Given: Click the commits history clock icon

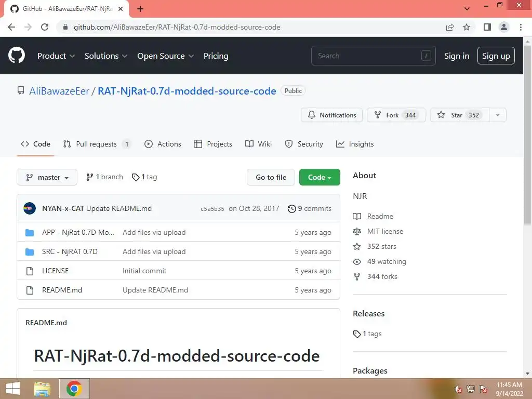Looking at the screenshot, I should point(292,209).
